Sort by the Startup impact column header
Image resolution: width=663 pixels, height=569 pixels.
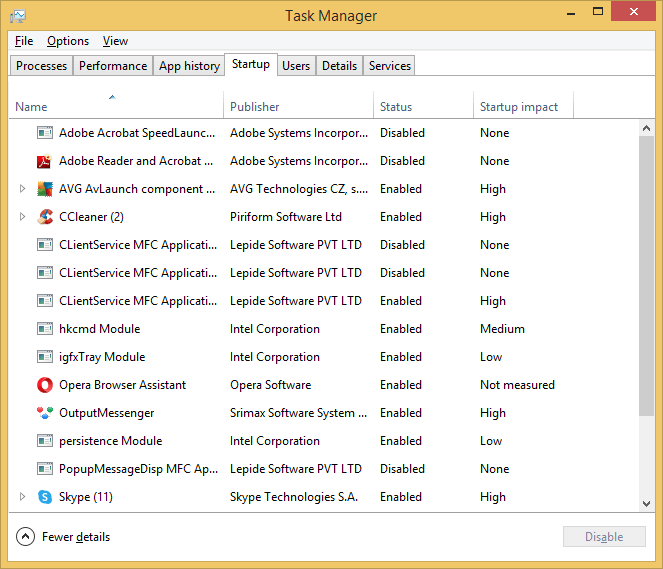523,105
